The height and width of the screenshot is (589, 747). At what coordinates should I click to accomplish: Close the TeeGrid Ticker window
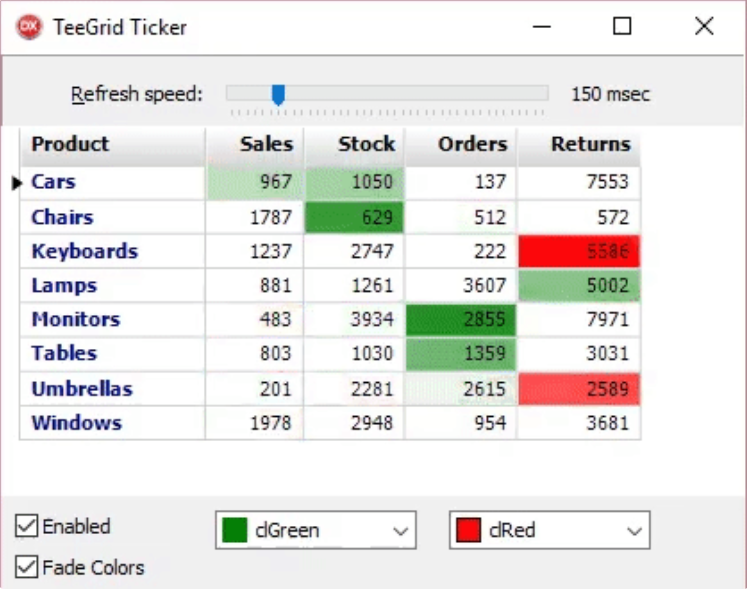pos(704,27)
